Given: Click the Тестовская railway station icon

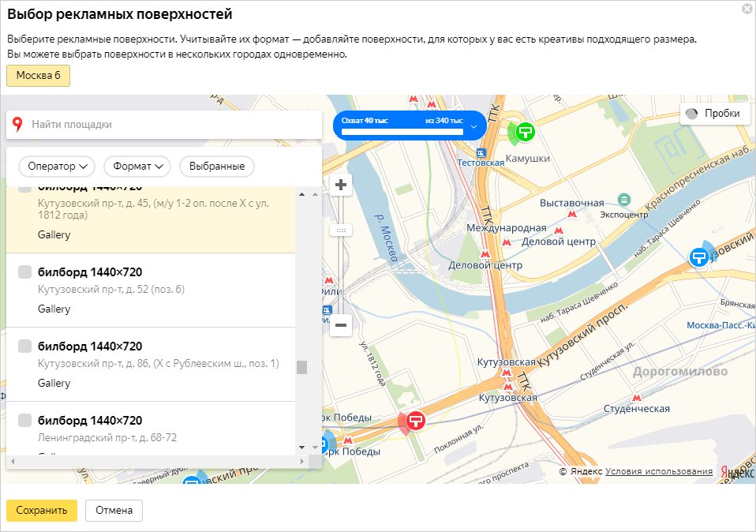Looking at the screenshot, I should click(481, 153).
